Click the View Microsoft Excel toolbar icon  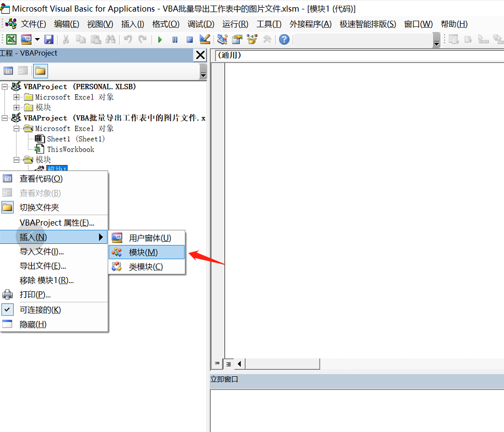tap(11, 40)
